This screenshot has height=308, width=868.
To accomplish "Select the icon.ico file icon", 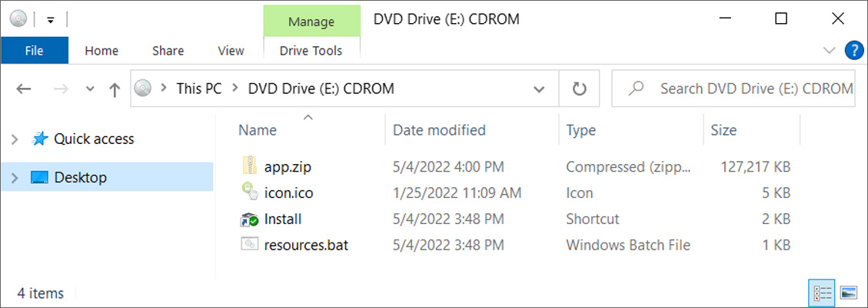I will pos(249,192).
